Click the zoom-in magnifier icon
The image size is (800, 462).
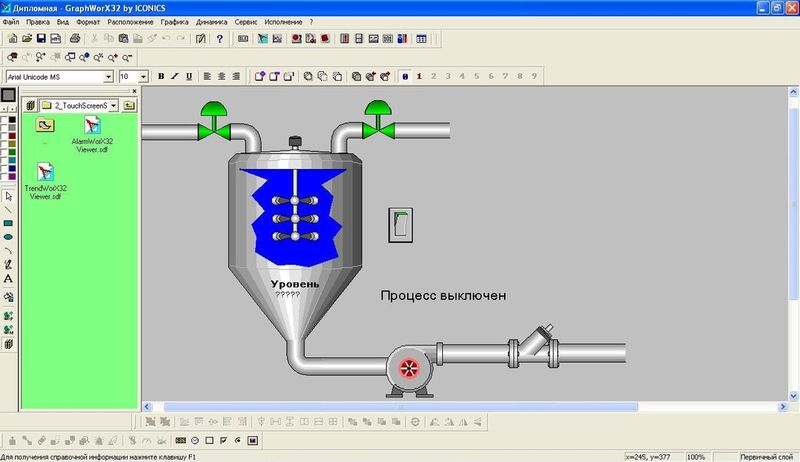[x=112, y=57]
